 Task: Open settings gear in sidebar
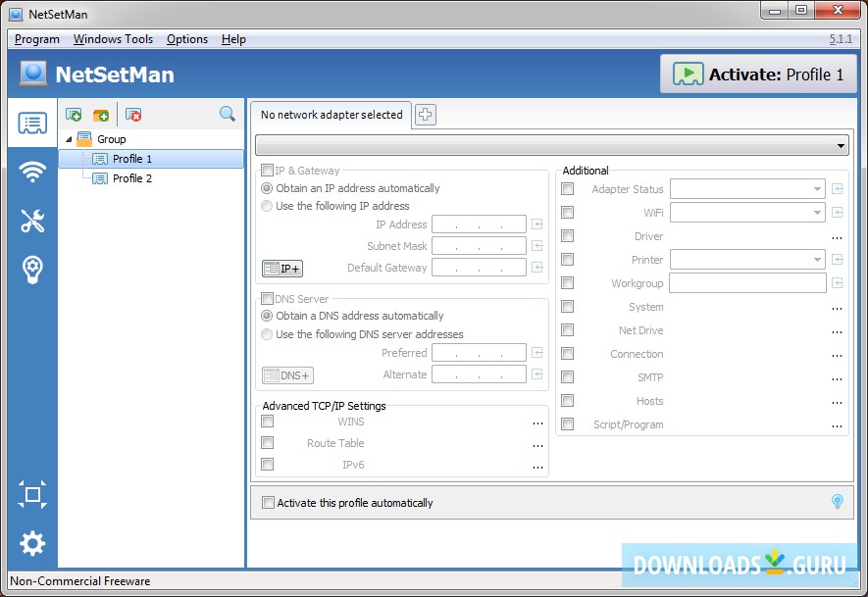pos(32,543)
